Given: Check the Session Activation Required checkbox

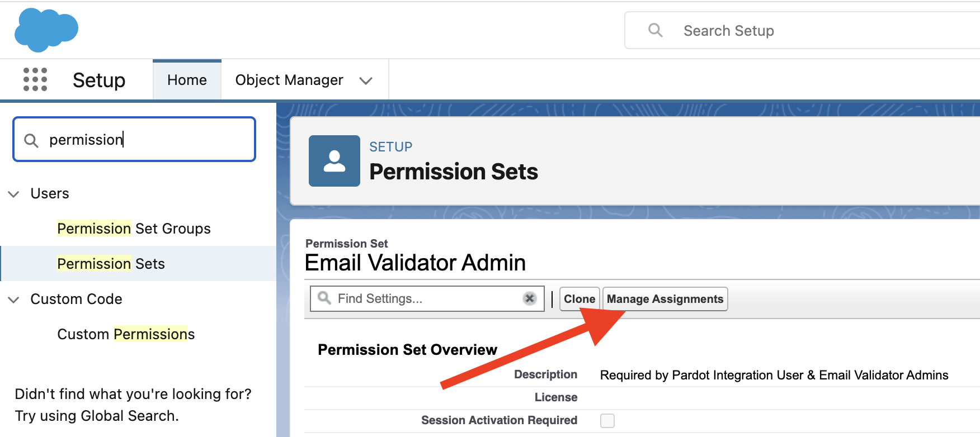Looking at the screenshot, I should 607,420.
